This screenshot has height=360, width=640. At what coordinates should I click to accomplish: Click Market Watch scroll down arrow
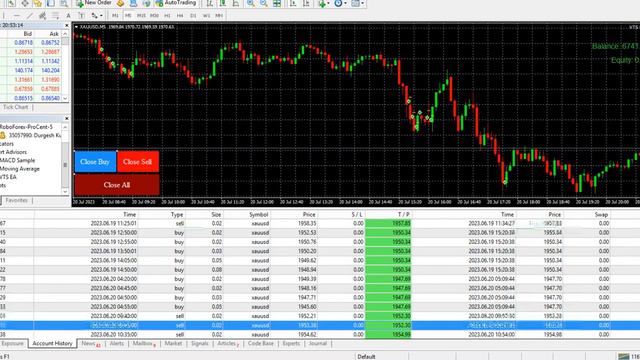click(x=65, y=98)
